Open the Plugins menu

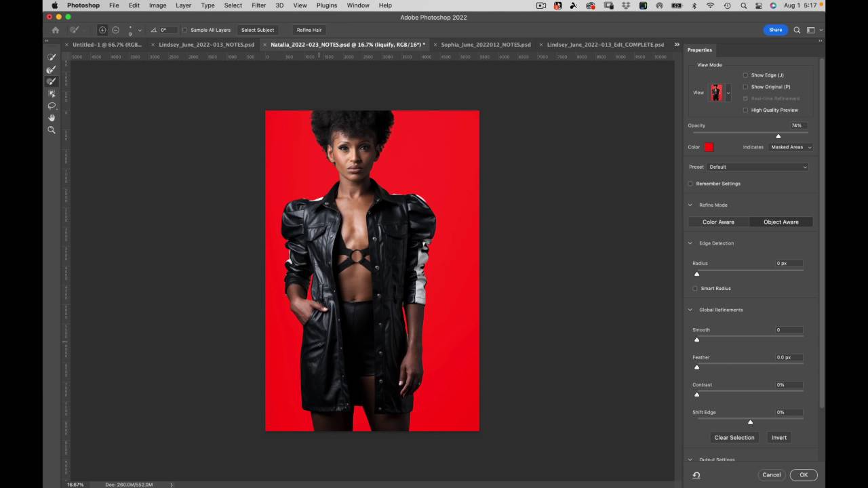coord(327,5)
